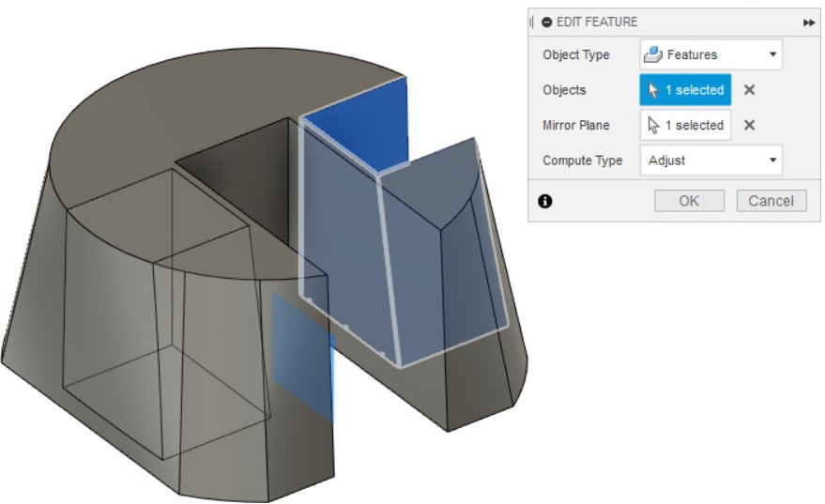Activate the Mirror Plane '1 selected' selector

pos(685,125)
